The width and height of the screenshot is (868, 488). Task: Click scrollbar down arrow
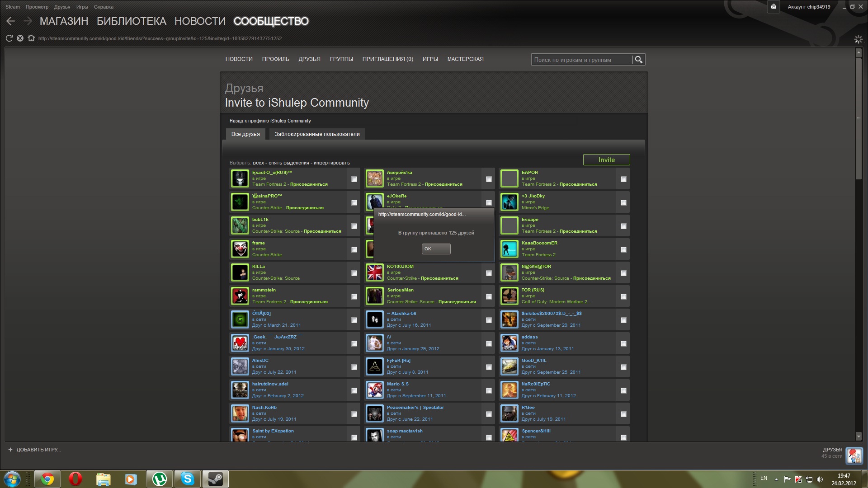tap(859, 436)
